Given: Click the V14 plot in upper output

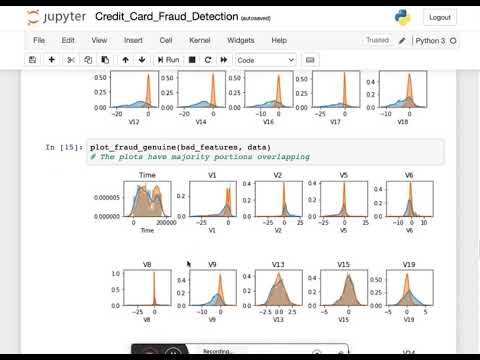Looking at the screenshot, I should tap(201, 89).
